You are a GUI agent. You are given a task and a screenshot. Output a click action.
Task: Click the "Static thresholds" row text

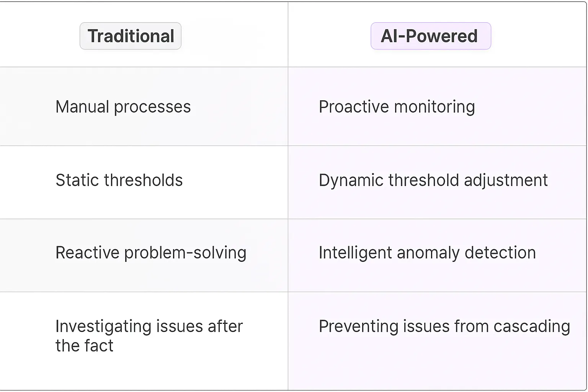tap(119, 180)
